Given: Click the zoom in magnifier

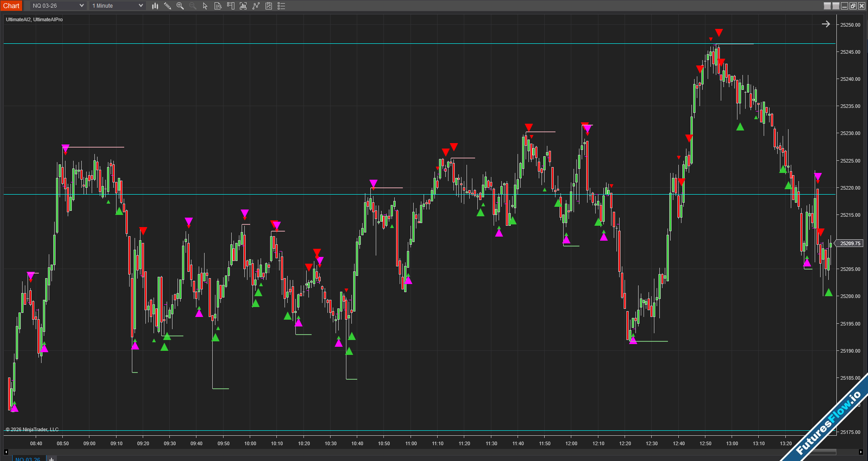Looking at the screenshot, I should click(180, 6).
